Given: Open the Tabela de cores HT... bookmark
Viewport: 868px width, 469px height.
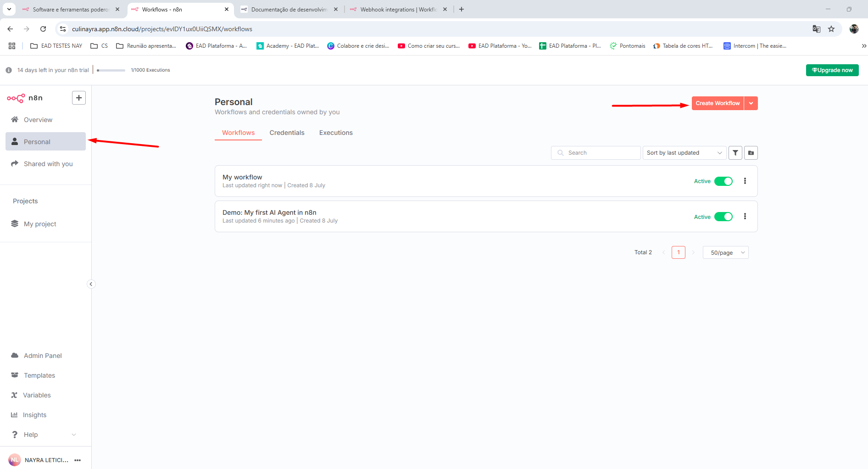Looking at the screenshot, I should pos(683,46).
